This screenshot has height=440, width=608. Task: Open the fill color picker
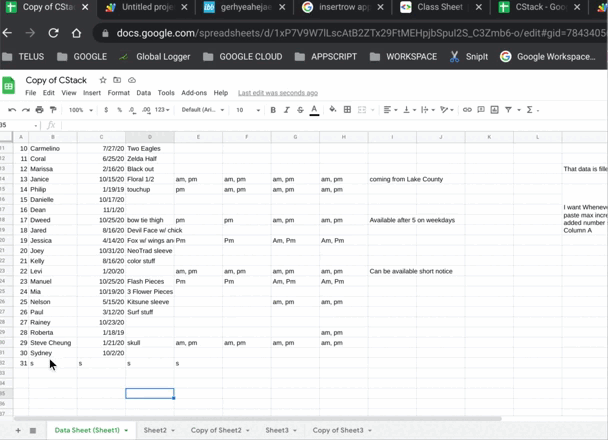(332, 110)
